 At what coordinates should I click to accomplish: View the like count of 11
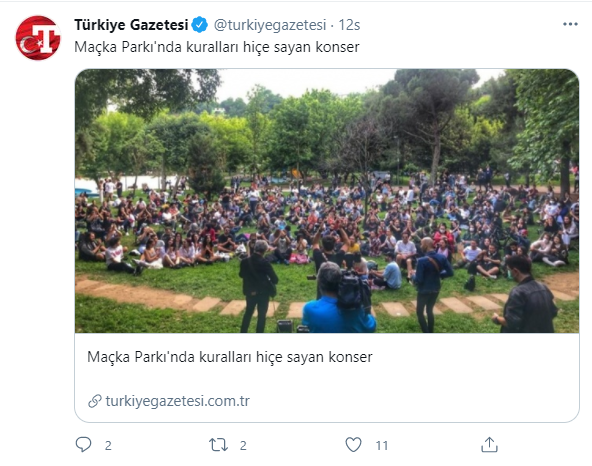pyautogui.click(x=382, y=445)
